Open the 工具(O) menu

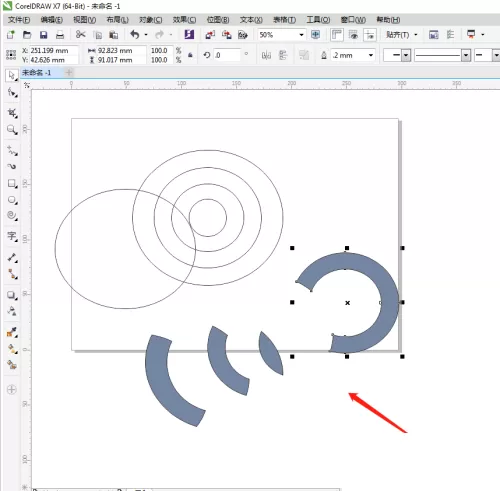[318, 20]
